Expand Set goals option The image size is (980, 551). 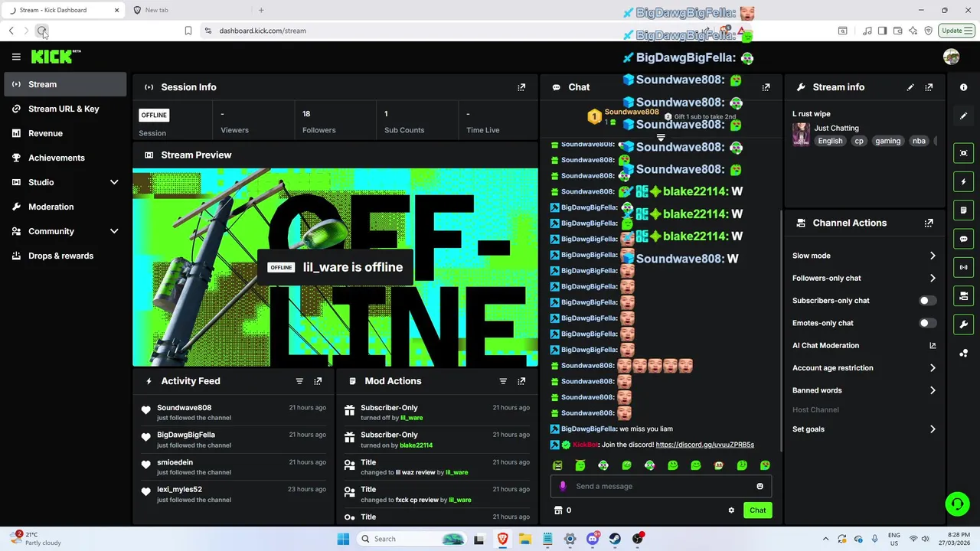tap(933, 429)
